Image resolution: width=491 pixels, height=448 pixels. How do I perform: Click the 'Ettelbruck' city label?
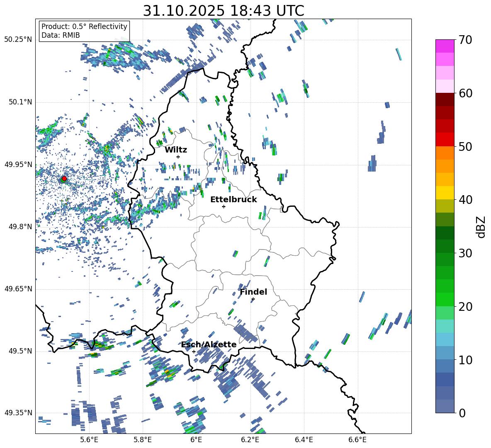click(233, 200)
